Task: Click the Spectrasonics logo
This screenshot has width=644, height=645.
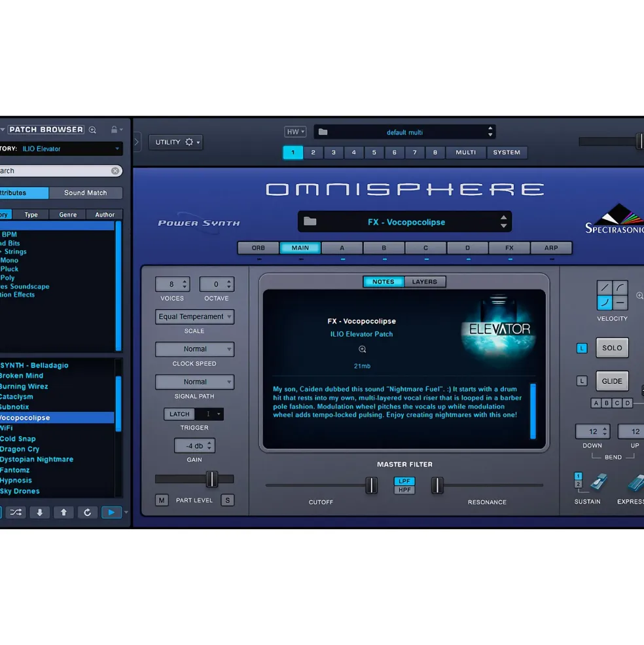Action: click(615, 219)
